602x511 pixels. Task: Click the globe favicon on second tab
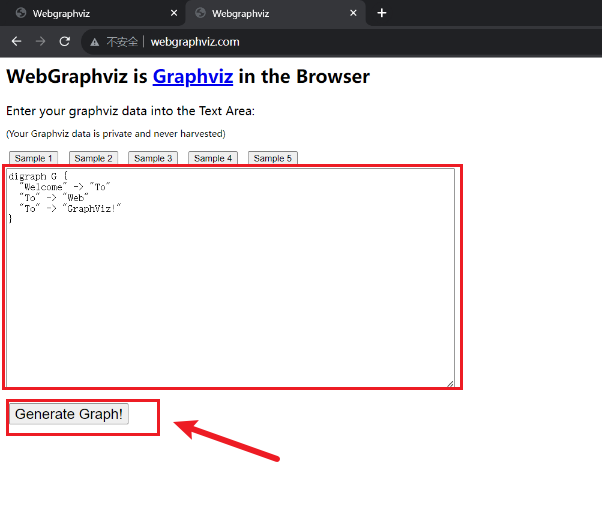[x=200, y=13]
